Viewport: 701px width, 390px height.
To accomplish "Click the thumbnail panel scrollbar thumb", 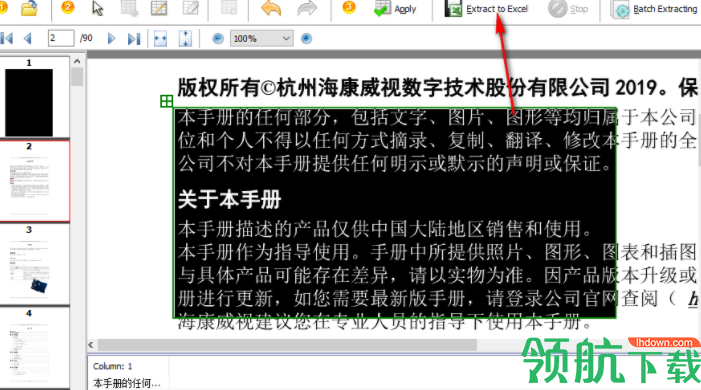I will pyautogui.click(x=77, y=76).
